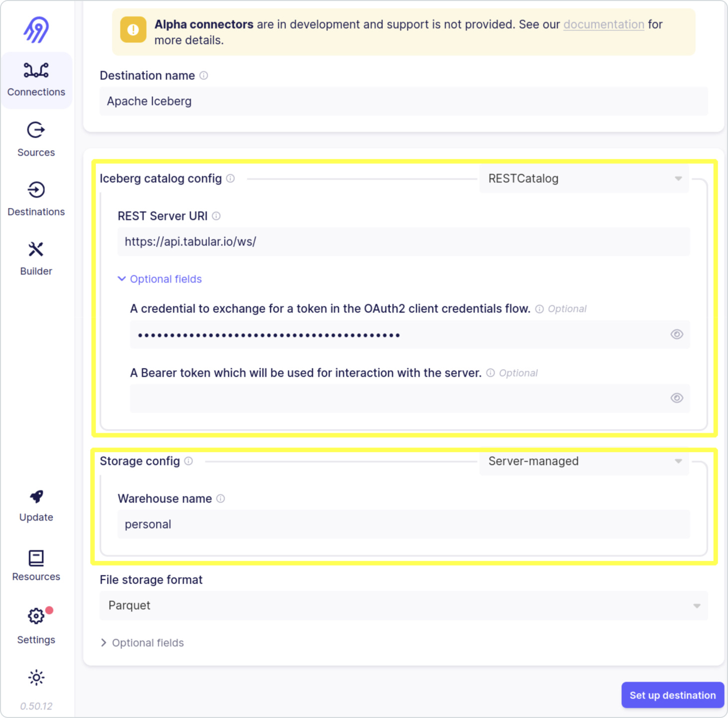Screen dimensions: 728x718
Task: Show Storage config info icon
Action: coord(188,461)
